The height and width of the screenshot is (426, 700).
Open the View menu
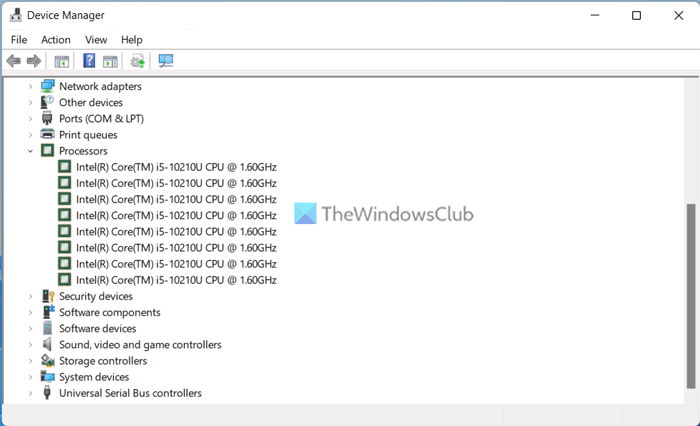96,40
